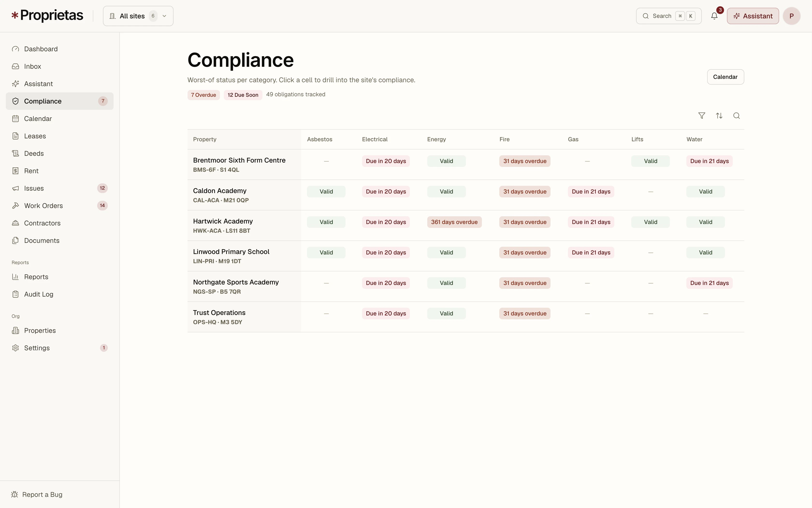Click Caldon Academy Gas Due in 21 days

591,192
